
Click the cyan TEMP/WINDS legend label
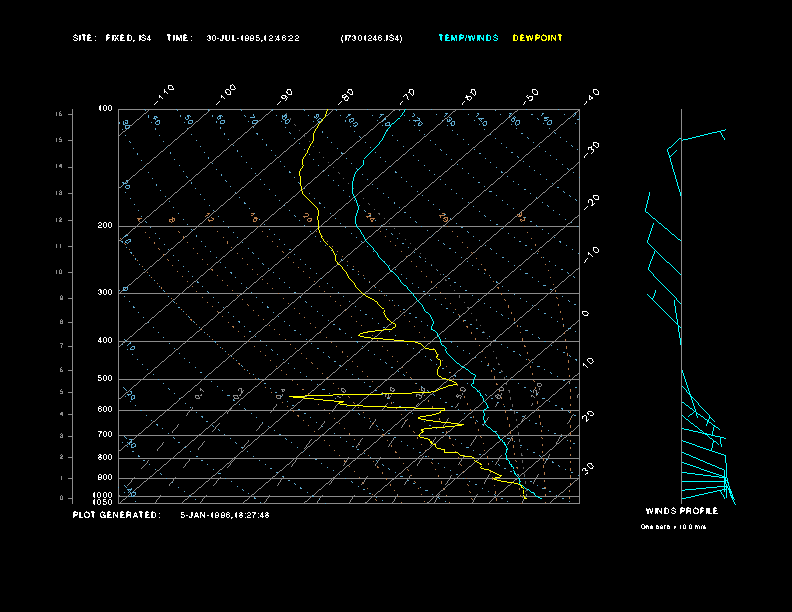pyautogui.click(x=468, y=38)
